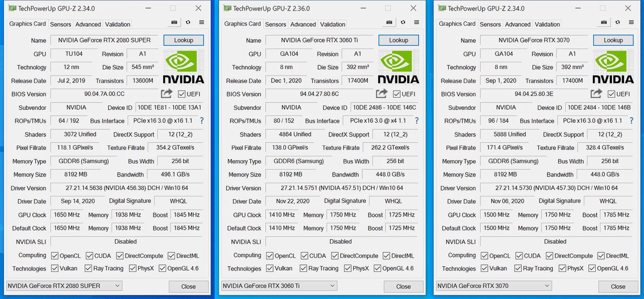Viewport: 644px width, 299px height.
Task: Click bus interface question mark in RTX 3060 Ti window
Action: coord(417,121)
